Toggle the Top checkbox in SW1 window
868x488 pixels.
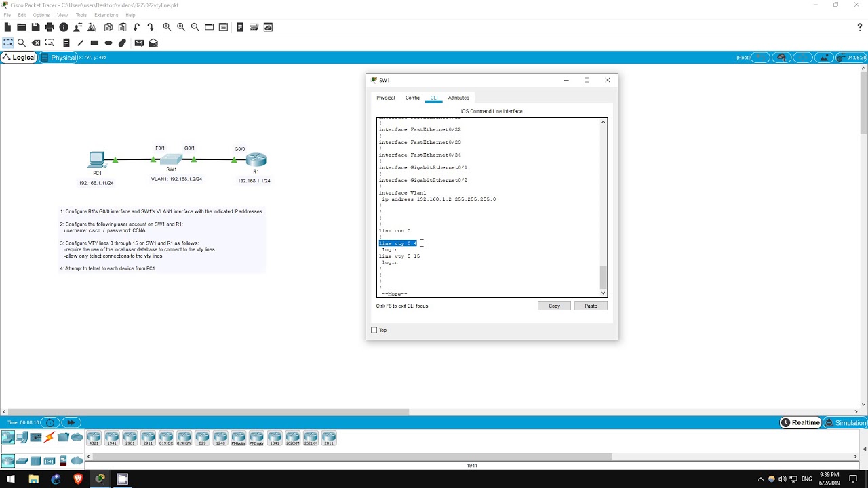(x=374, y=330)
